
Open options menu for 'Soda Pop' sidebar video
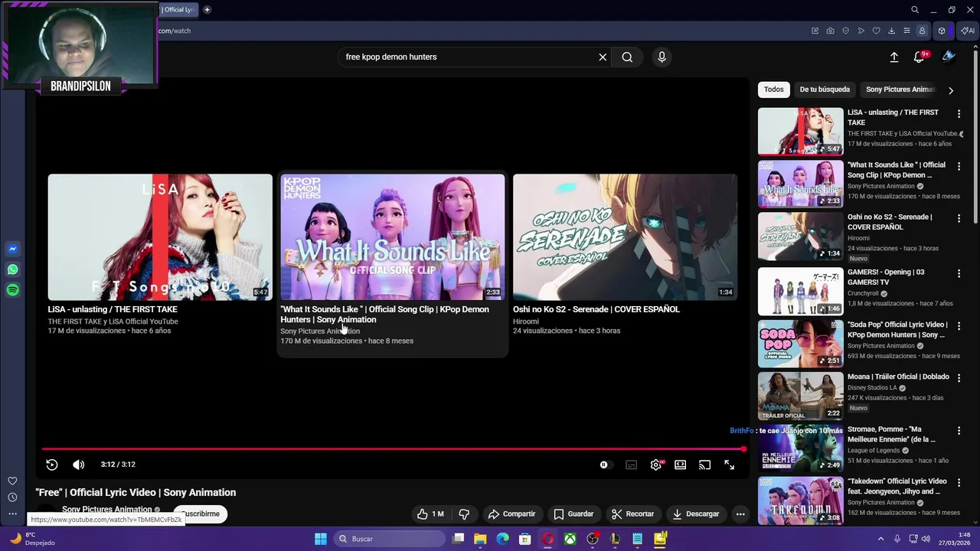pos(959,326)
